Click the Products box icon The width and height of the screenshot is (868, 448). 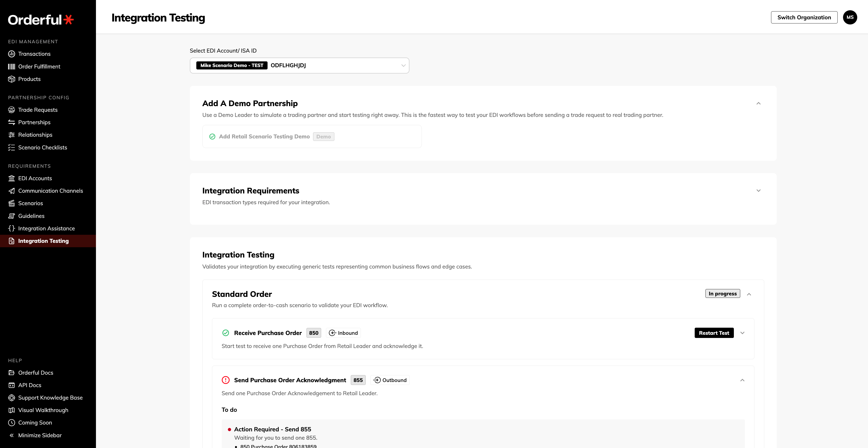(x=12, y=79)
